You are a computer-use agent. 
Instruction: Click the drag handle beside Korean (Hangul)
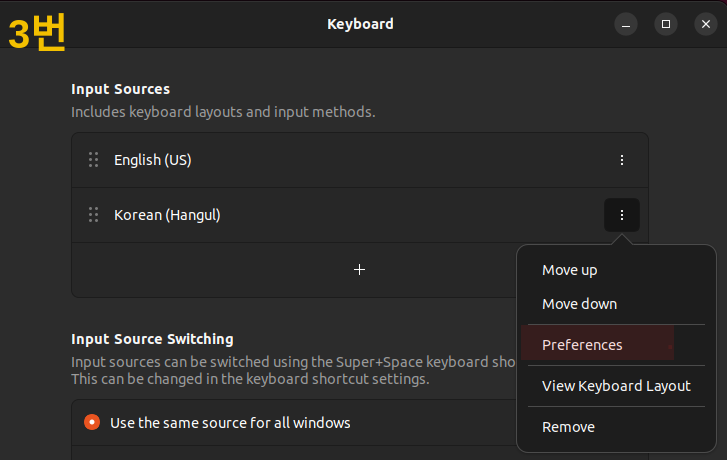coord(94,215)
